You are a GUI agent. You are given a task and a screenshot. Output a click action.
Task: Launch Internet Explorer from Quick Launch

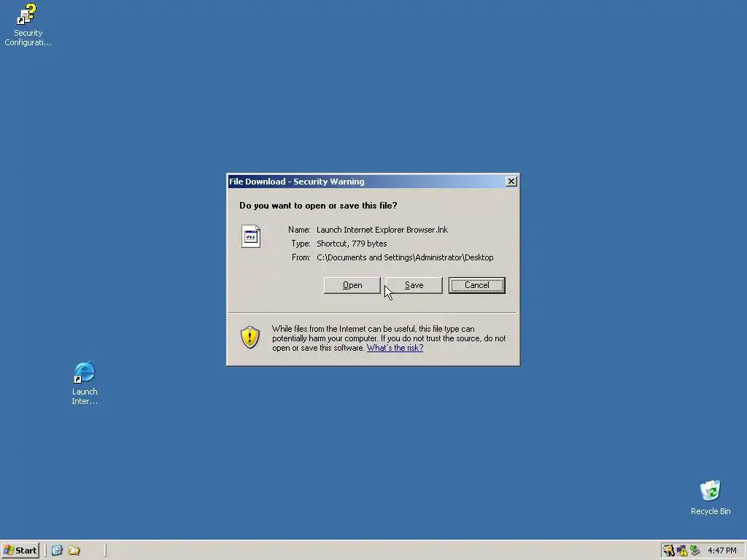[x=57, y=551]
